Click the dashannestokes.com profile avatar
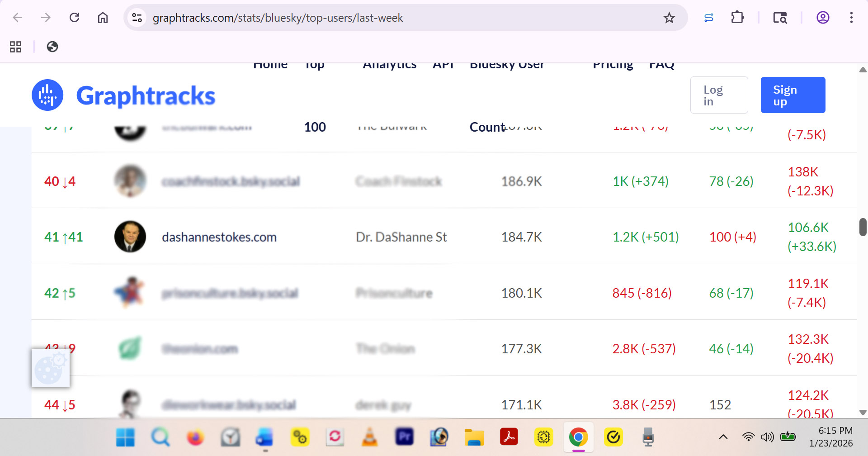 (130, 237)
